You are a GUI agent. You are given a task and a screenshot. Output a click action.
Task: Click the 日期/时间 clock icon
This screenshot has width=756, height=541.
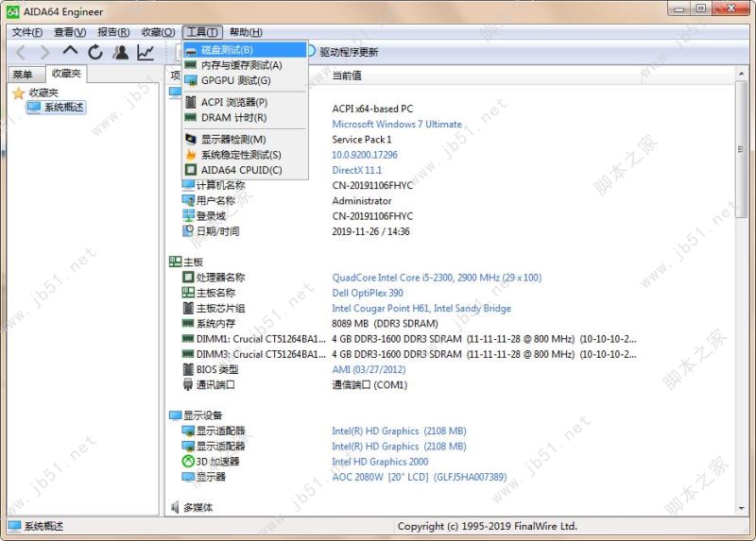point(188,231)
